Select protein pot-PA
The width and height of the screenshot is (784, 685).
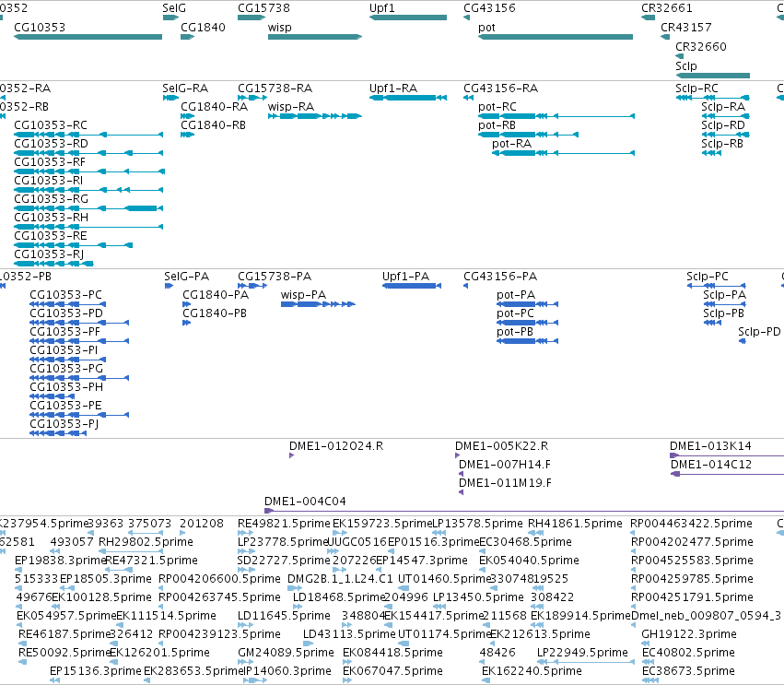528,303
